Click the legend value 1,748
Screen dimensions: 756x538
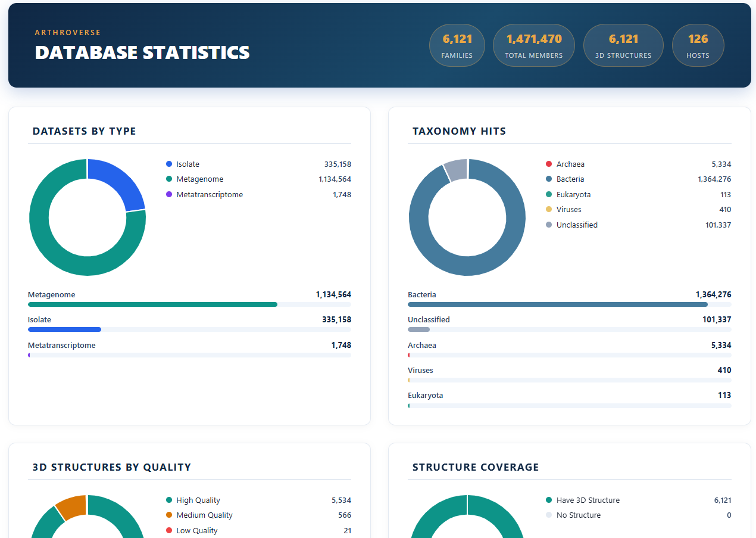tap(342, 194)
